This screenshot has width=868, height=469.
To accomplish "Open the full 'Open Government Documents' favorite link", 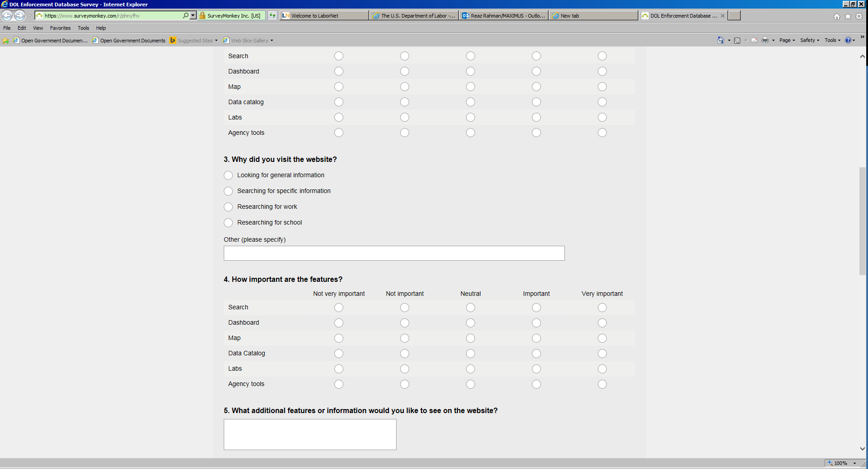I will pyautogui.click(x=129, y=41).
